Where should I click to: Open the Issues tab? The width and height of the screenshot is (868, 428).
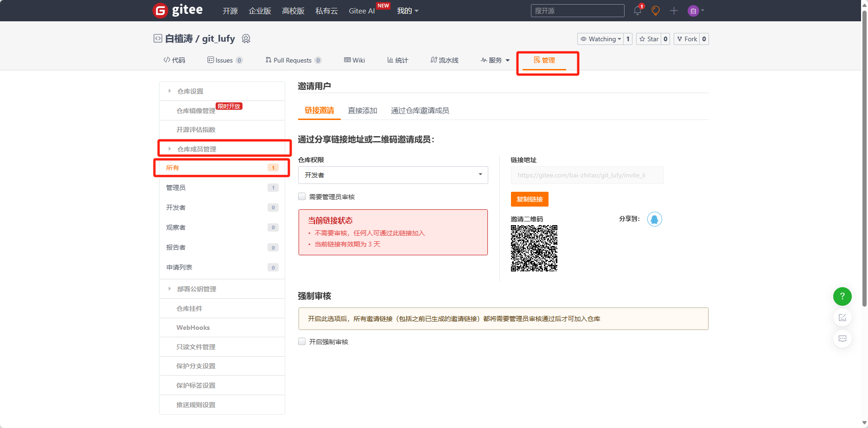(x=225, y=60)
